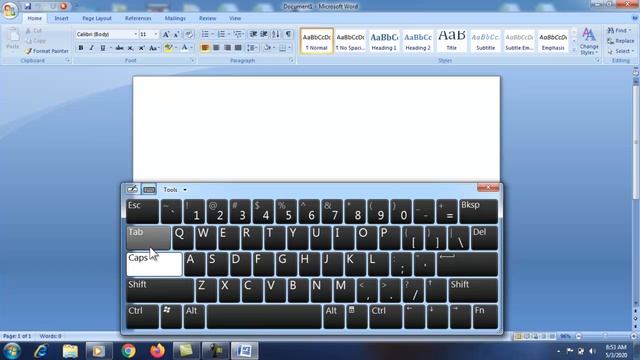Toggle the Caps lock key
The image size is (640, 360).
click(154, 264)
